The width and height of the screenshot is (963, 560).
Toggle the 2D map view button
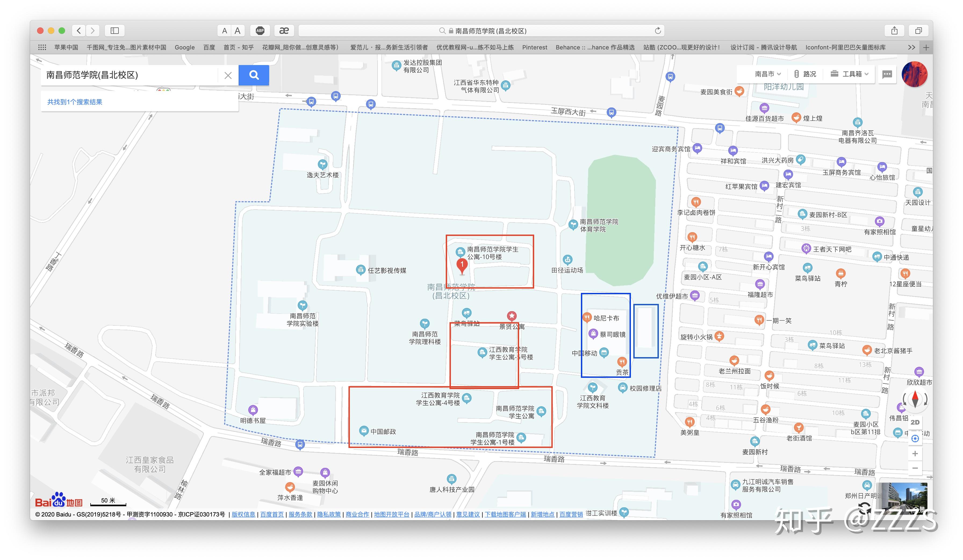(915, 422)
